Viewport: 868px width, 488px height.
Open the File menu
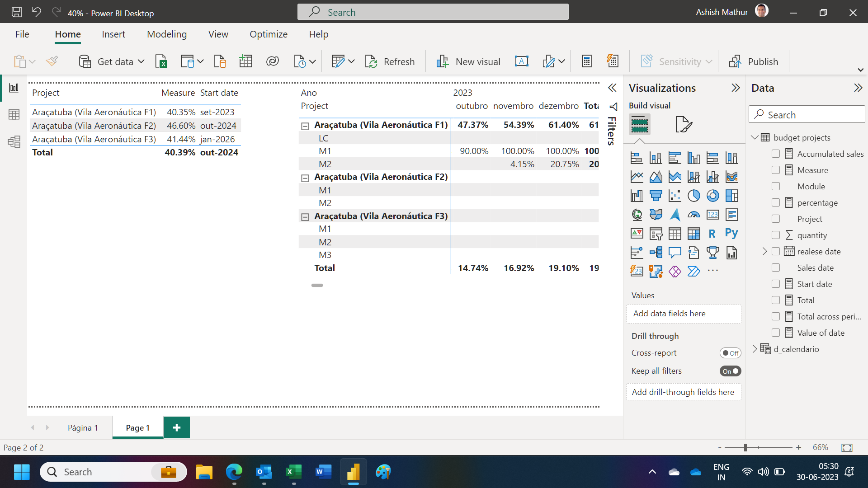(22, 34)
